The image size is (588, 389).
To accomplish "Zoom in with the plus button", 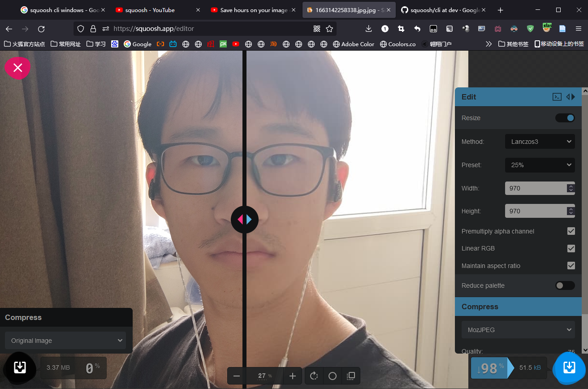I will point(293,376).
